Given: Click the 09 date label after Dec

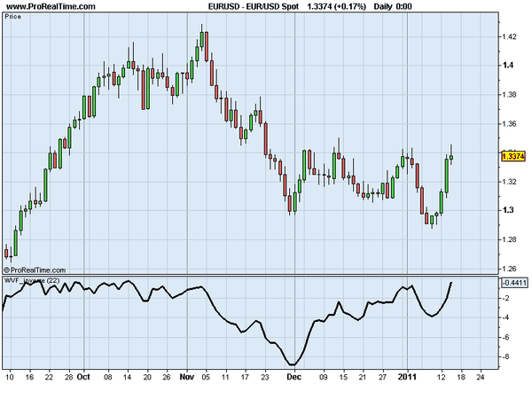Looking at the screenshot, I should click(x=324, y=377).
